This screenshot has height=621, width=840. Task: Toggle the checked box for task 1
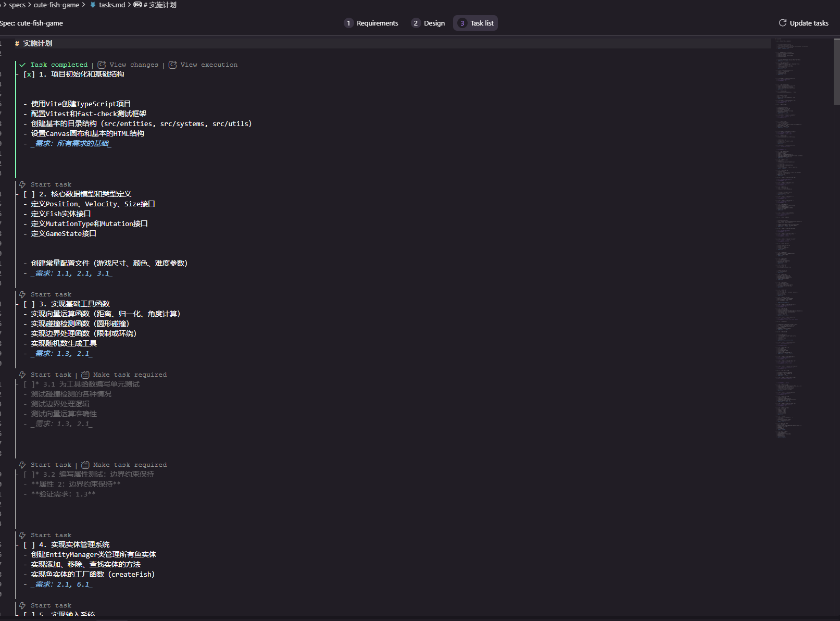coord(29,74)
